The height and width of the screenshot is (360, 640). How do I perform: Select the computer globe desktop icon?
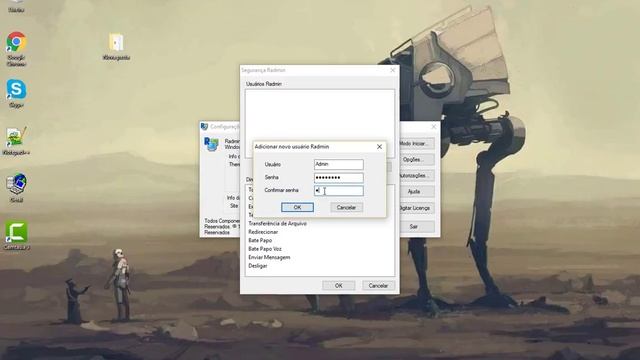16,184
